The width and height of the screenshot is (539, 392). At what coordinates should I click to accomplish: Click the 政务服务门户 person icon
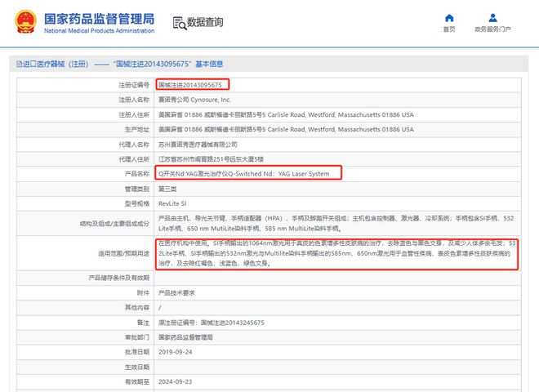(492, 18)
